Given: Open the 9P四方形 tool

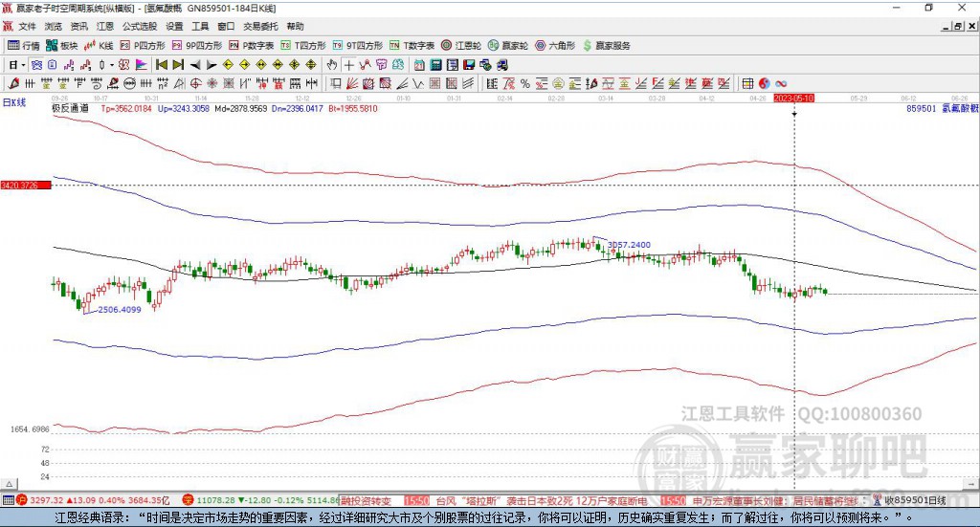Looking at the screenshot, I should [x=197, y=46].
